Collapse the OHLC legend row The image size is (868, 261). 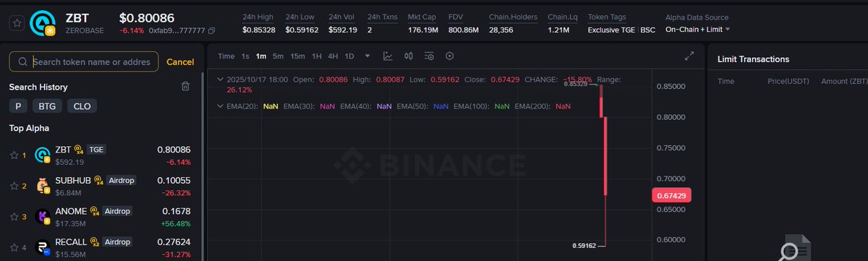(x=220, y=79)
